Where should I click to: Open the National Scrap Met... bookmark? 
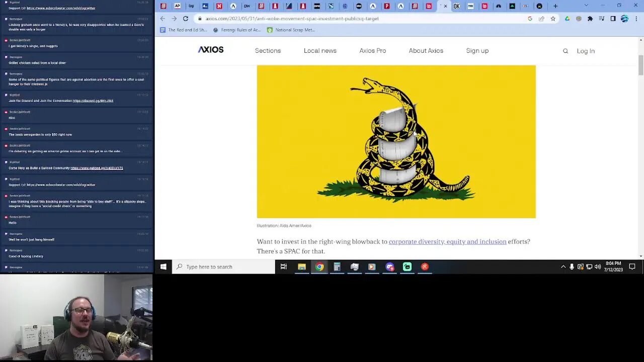click(291, 30)
